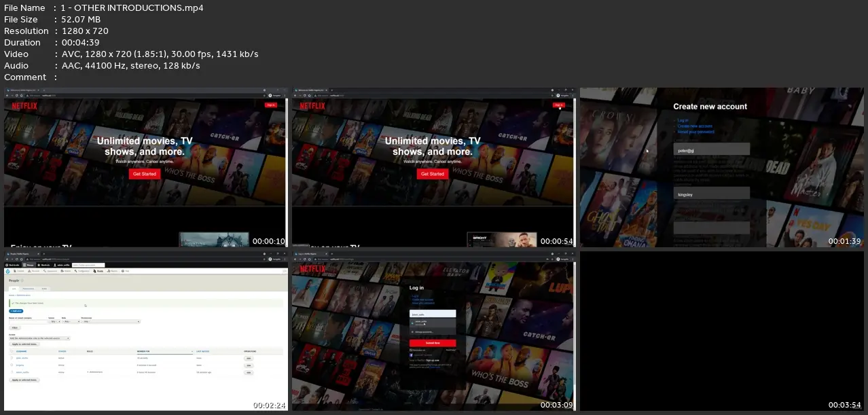Open Structure in Drupal admin toolbar

(34, 271)
